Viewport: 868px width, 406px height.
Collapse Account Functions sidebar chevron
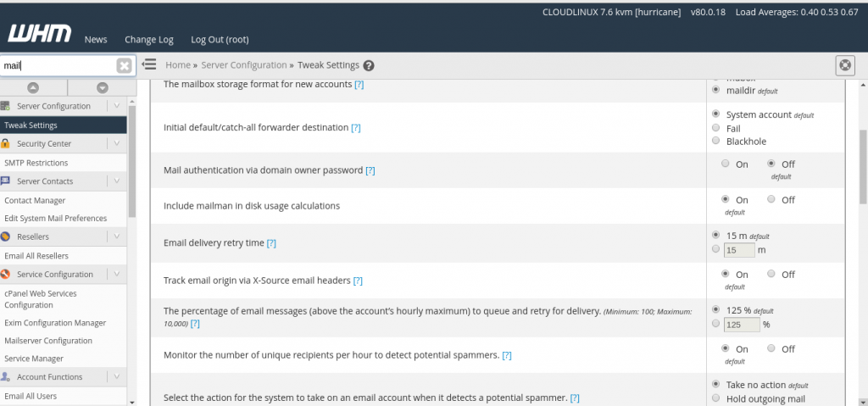point(117,376)
